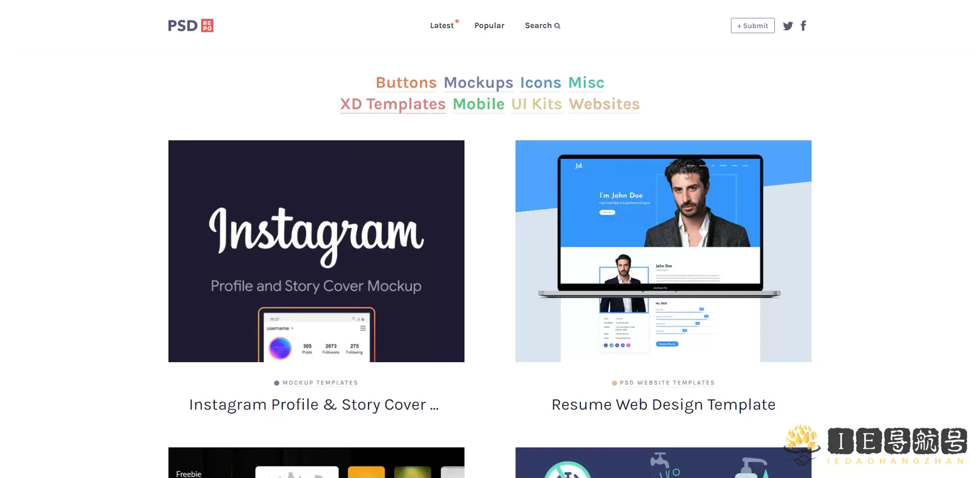Viewport: 980px width, 478px height.
Task: Open the Instagram mockup thumbnail
Action: [x=316, y=251]
